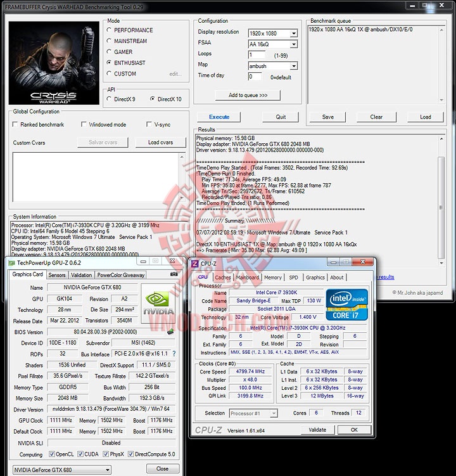Viewport: 456px width, 476px height.
Task: Click the Add to queue button
Action: pyautogui.click(x=248, y=95)
